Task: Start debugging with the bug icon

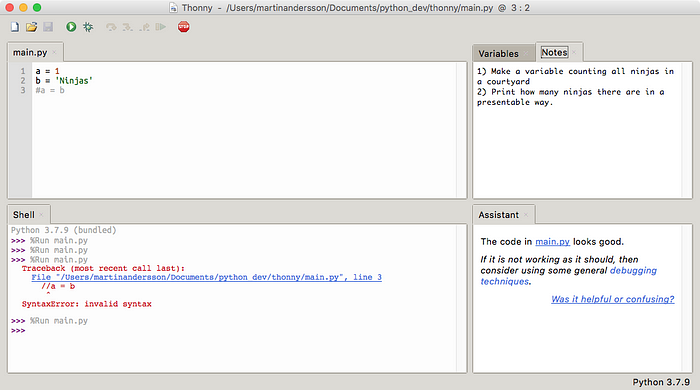Action: point(88,27)
